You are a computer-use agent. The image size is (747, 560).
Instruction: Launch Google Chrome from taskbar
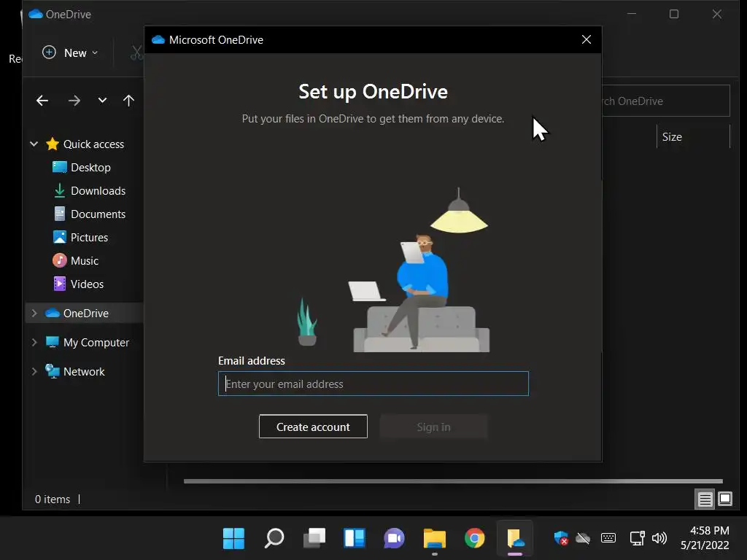(x=474, y=539)
